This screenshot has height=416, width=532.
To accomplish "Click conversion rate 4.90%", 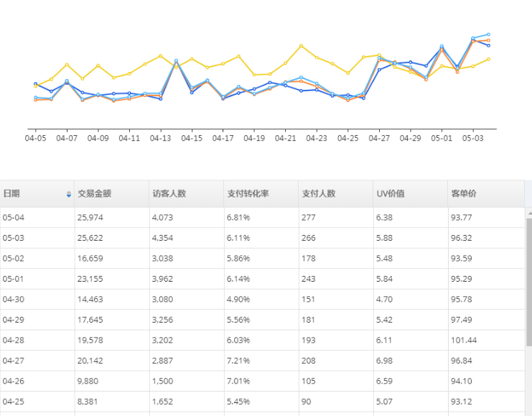I will coord(238,299).
